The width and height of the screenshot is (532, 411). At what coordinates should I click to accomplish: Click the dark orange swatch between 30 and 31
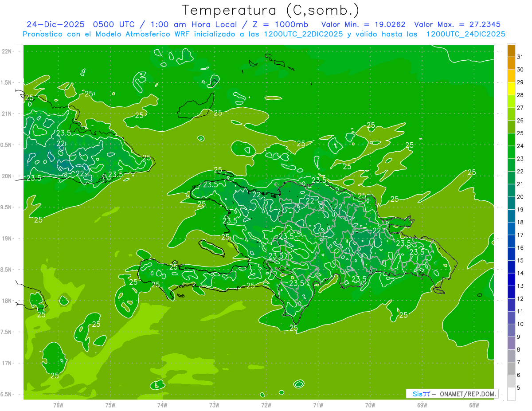click(511, 63)
